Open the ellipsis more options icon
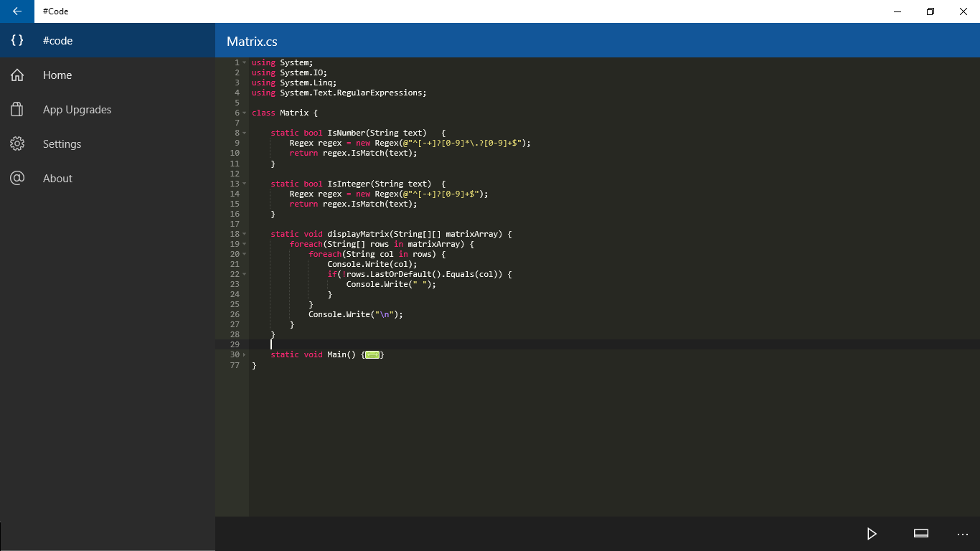The height and width of the screenshot is (551, 980). pos(962,534)
